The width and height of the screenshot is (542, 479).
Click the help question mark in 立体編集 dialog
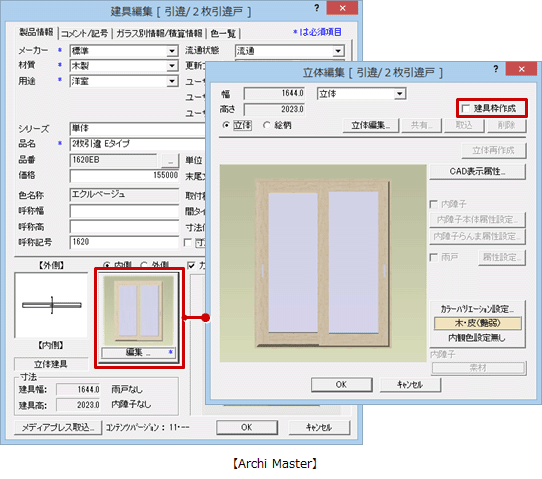click(496, 69)
